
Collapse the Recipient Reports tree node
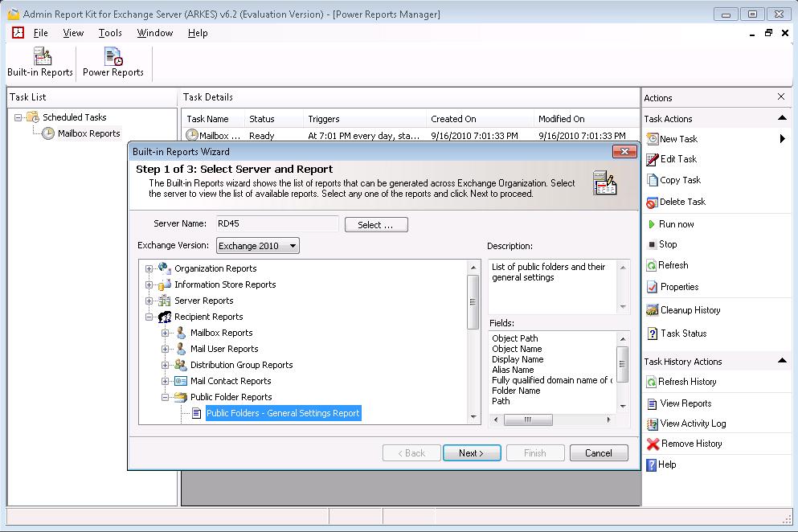149,317
